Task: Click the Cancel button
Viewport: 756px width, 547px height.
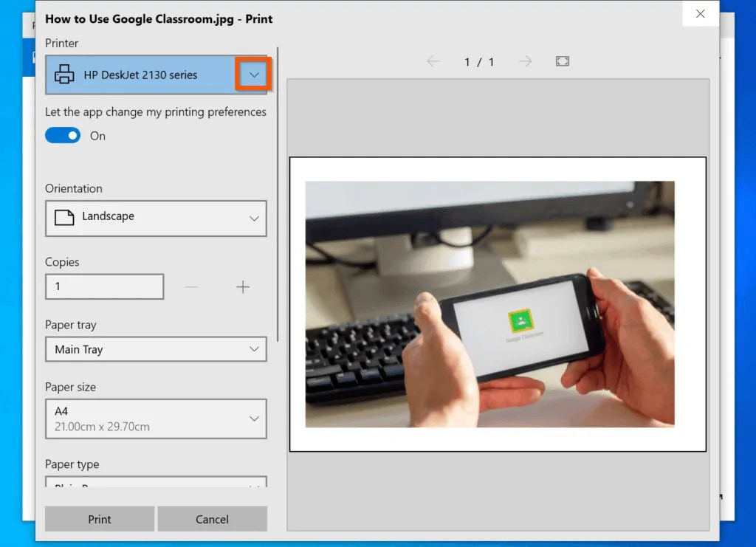Action: pyautogui.click(x=213, y=519)
